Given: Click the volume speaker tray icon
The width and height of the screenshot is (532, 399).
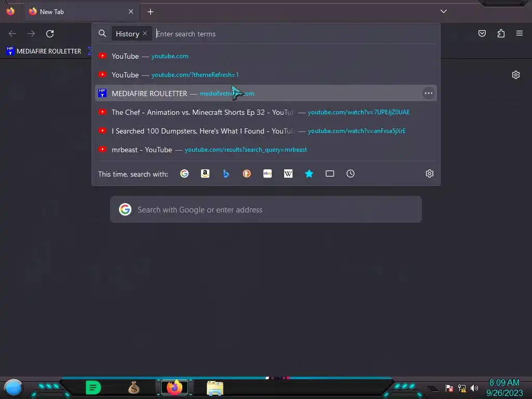Looking at the screenshot, I should point(474,388).
